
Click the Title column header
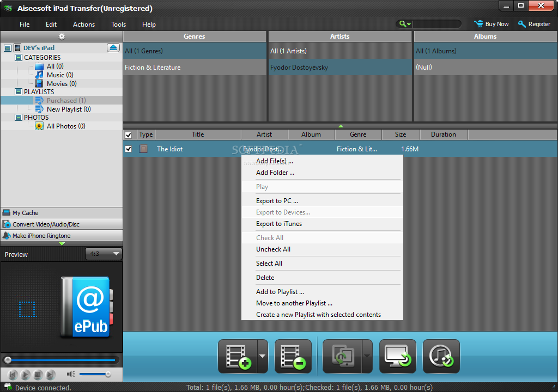point(198,134)
